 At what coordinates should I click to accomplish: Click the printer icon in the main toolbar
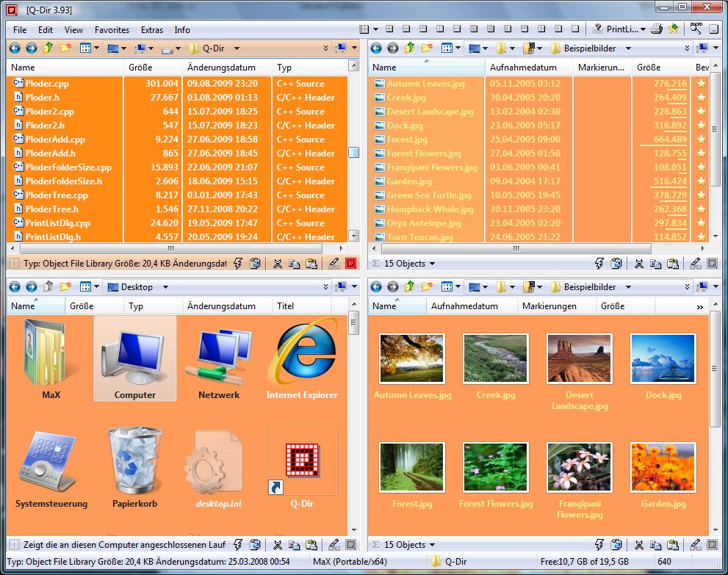[x=657, y=29]
